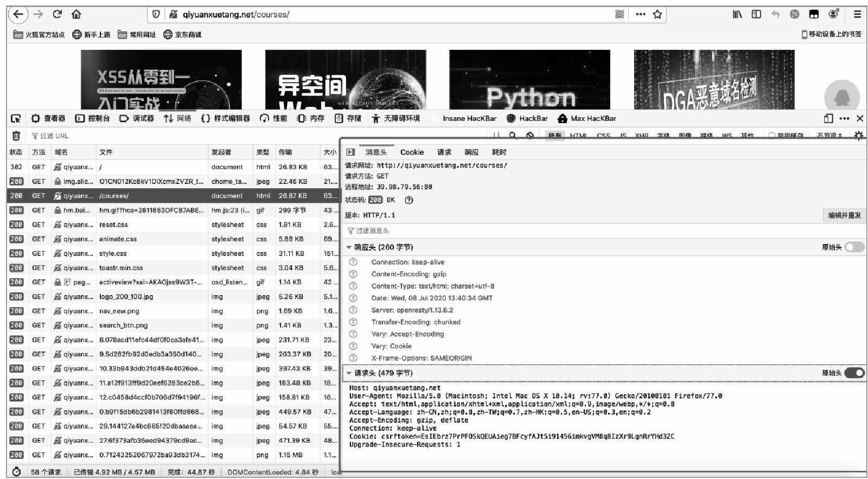
Task: Click the shield tracking protection icon
Action: [x=156, y=15]
